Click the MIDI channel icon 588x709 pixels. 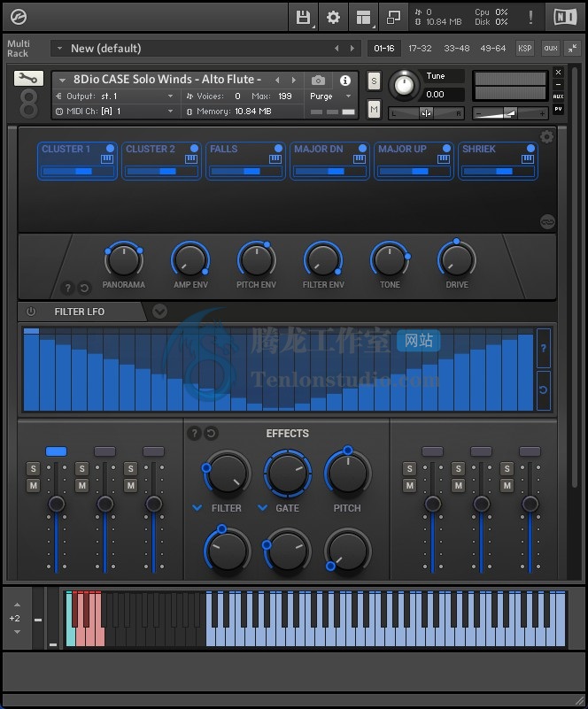click(x=58, y=112)
